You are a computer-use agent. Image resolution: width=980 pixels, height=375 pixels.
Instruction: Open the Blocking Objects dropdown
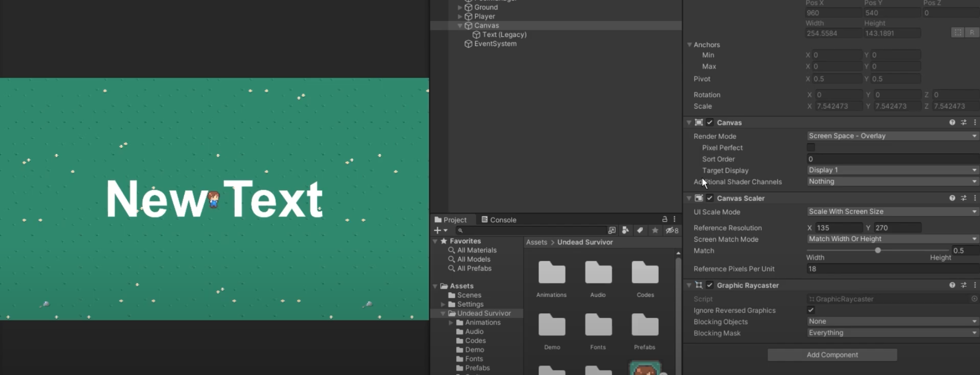tap(892, 321)
